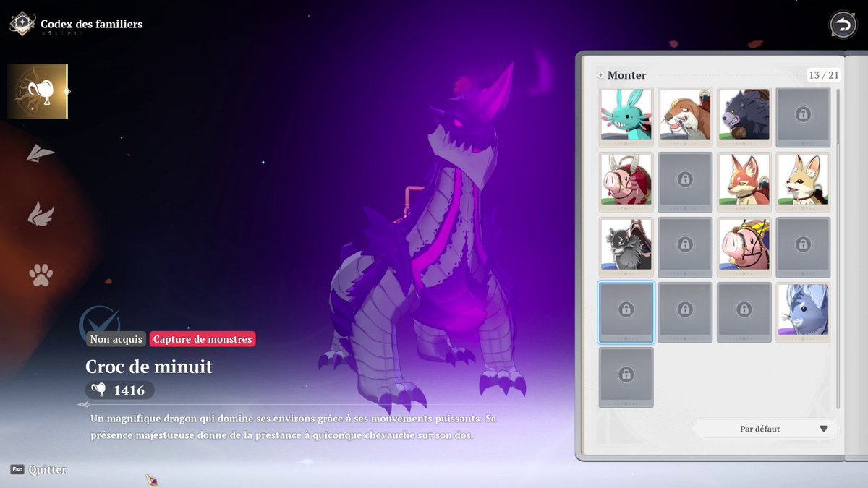Click the Esc Quitter button
The image size is (868, 488).
[x=38, y=469]
